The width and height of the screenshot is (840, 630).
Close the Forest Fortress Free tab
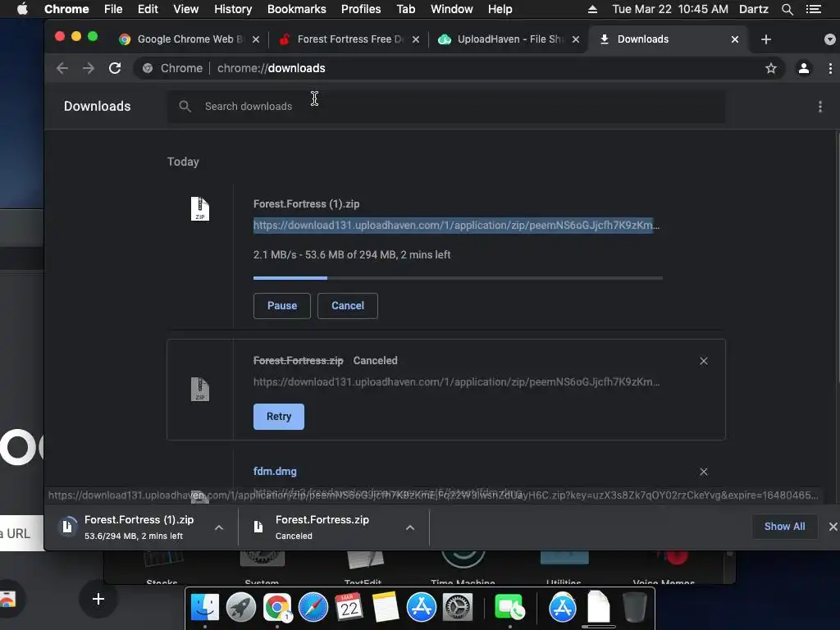coord(416,39)
